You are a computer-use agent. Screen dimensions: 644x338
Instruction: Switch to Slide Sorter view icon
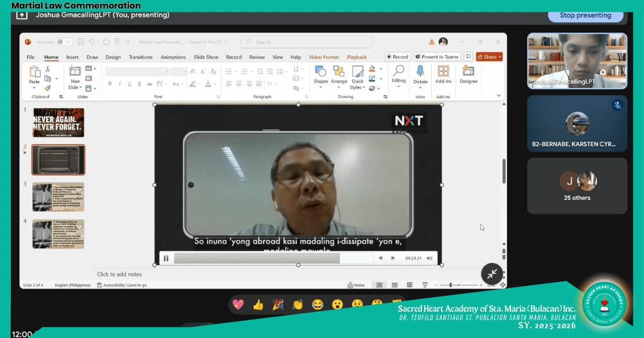pos(394,285)
